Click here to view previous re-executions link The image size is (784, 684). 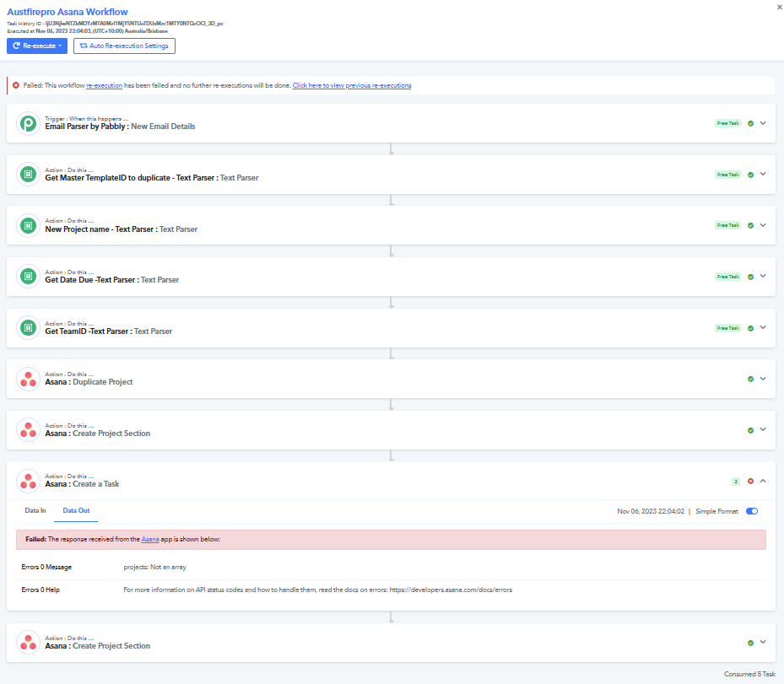tap(352, 85)
